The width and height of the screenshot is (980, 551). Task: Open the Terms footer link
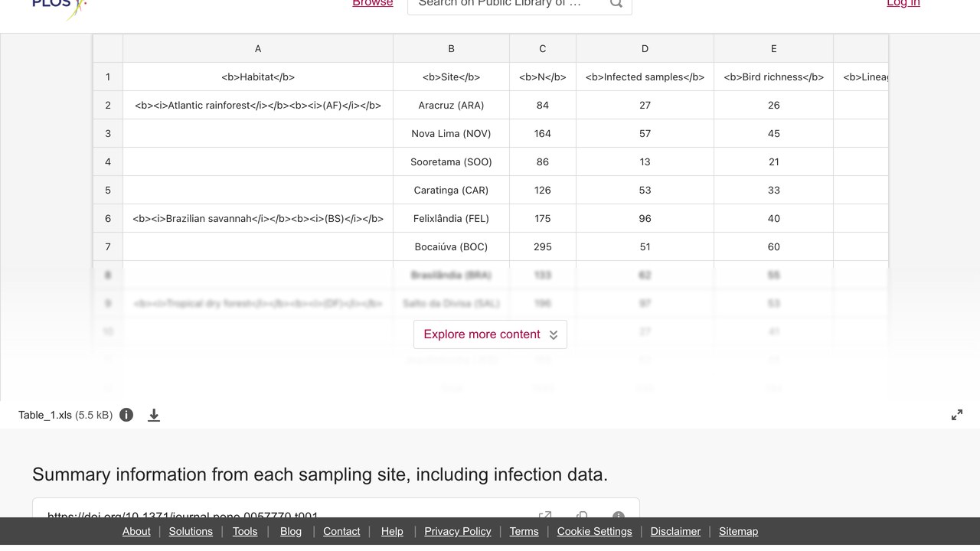524,531
